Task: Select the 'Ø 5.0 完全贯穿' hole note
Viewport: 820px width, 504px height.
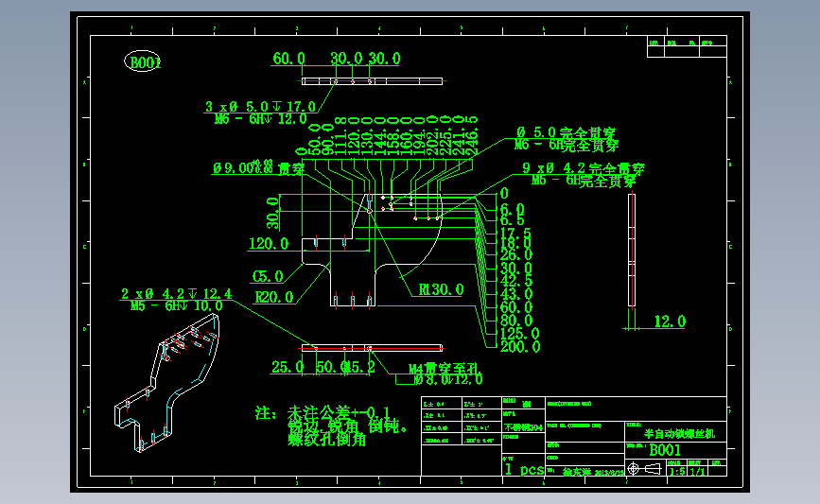Action: pyautogui.click(x=567, y=132)
